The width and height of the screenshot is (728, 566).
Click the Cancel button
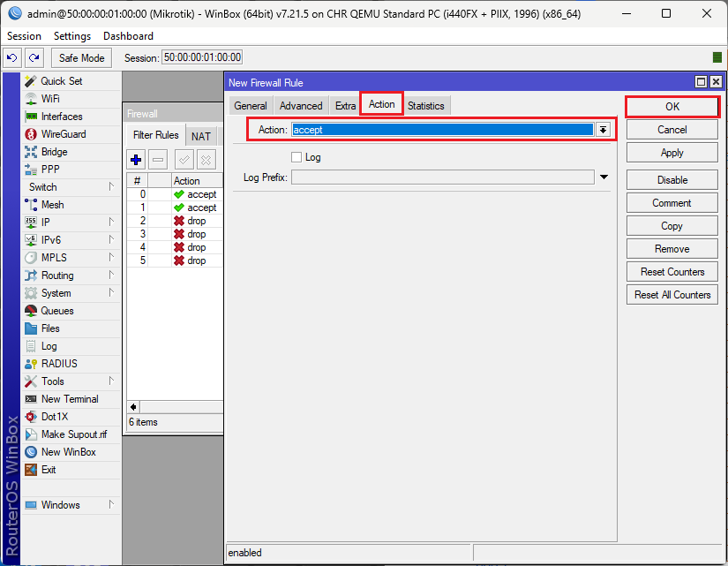click(672, 130)
